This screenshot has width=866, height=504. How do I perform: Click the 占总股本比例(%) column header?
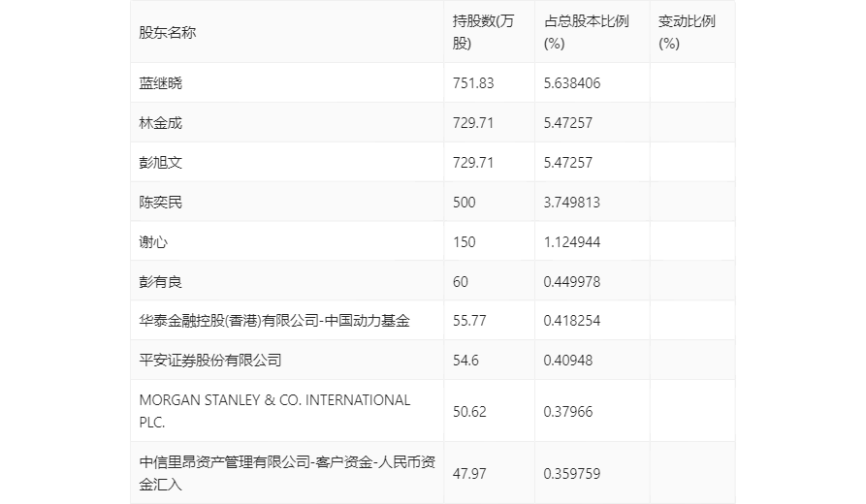pyautogui.click(x=587, y=32)
